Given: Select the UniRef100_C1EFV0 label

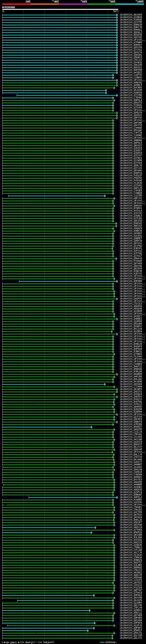Looking at the screenshot, I should pyautogui.click(x=131, y=75).
